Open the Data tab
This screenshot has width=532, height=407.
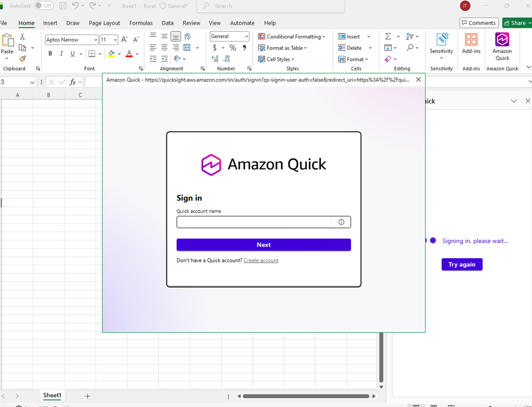[167, 23]
